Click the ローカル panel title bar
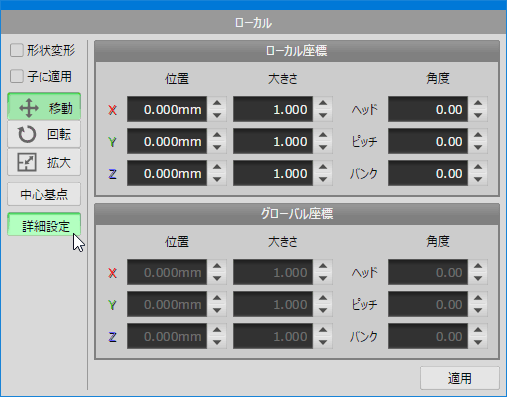 point(253,23)
